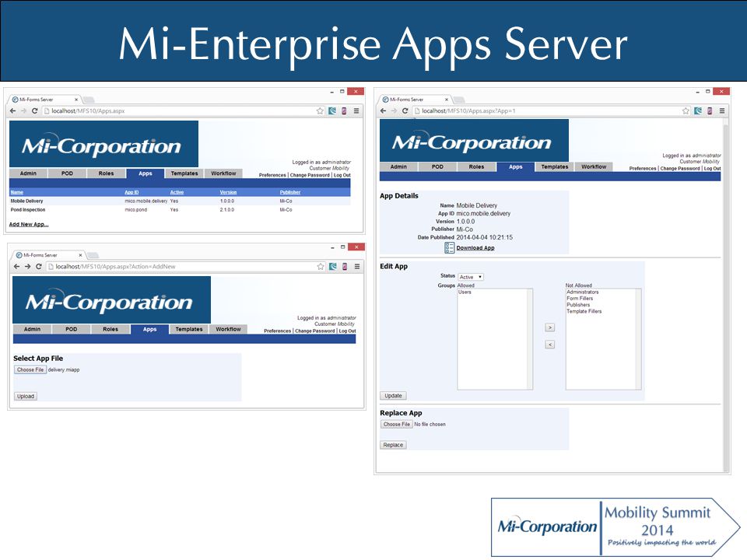Viewport: 747px width, 560px height.
Task: Select Administrators in Not Allowed list
Action: tap(583, 292)
